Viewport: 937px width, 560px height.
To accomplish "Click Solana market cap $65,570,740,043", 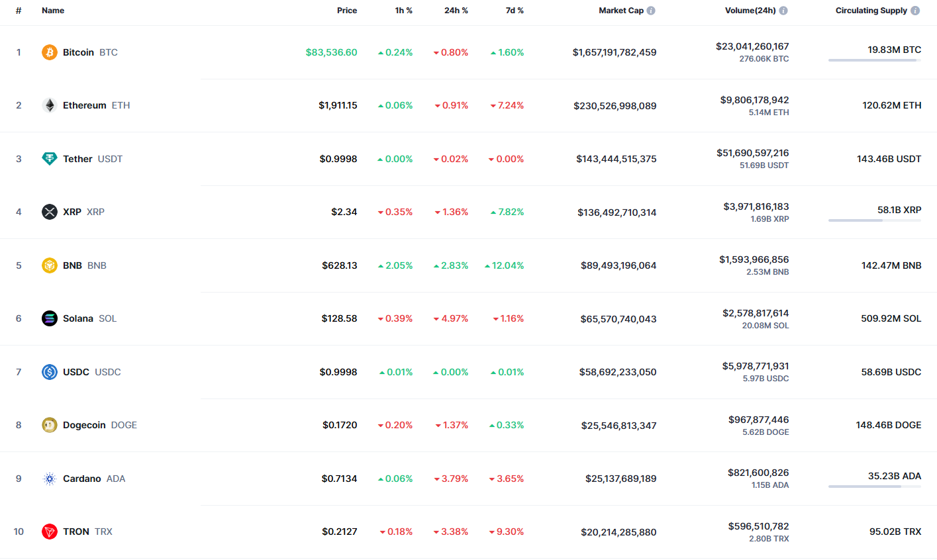I will (618, 319).
